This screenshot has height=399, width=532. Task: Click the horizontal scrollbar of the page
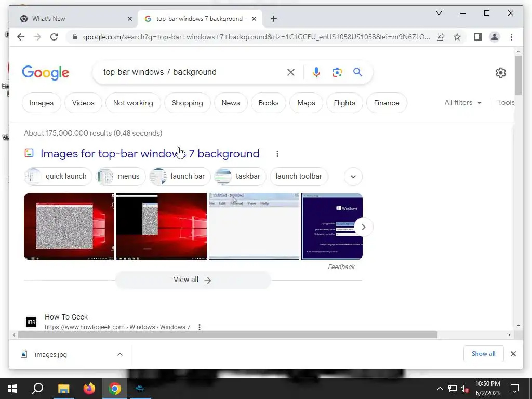pos(228,335)
